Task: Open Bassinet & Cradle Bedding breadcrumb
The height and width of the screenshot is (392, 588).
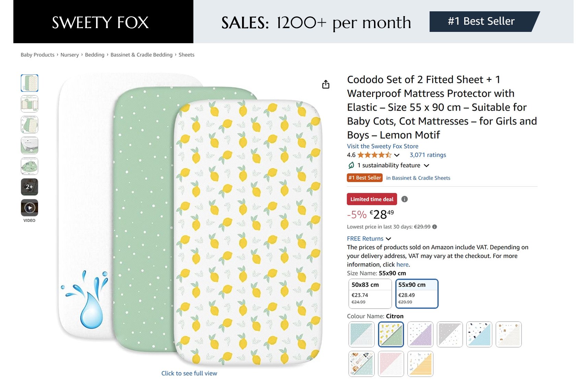Action: (x=141, y=55)
